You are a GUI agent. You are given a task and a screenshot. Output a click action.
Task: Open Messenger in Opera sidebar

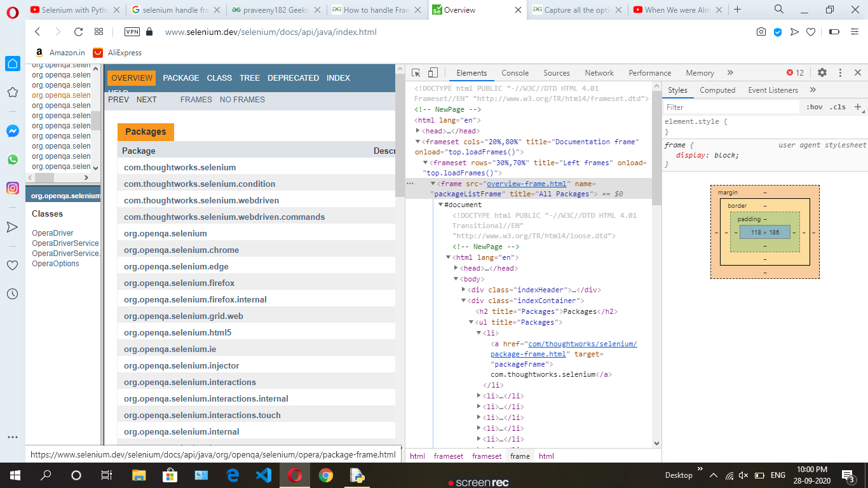pyautogui.click(x=12, y=131)
